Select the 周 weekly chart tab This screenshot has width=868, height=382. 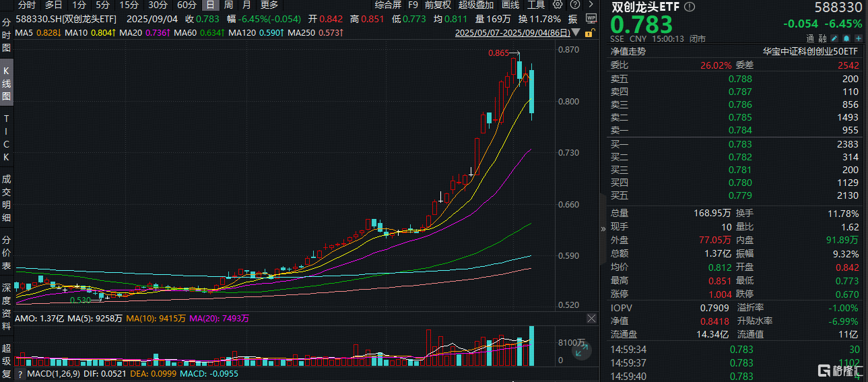click(228, 5)
